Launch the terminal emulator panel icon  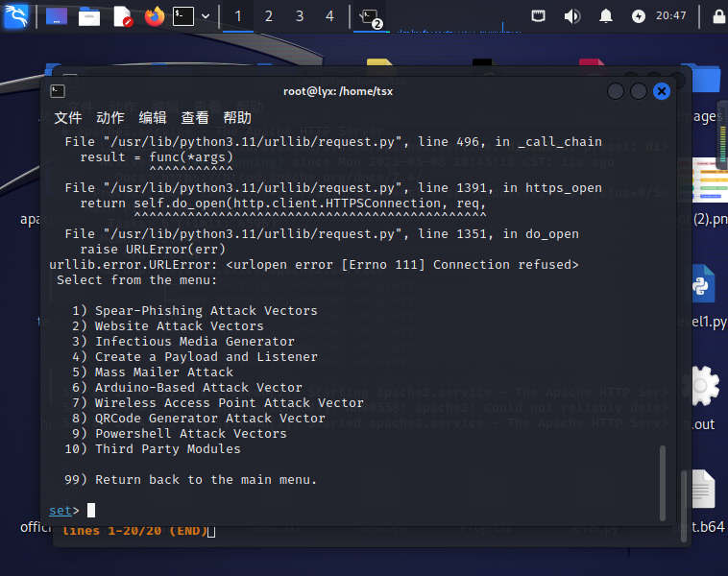click(x=183, y=16)
